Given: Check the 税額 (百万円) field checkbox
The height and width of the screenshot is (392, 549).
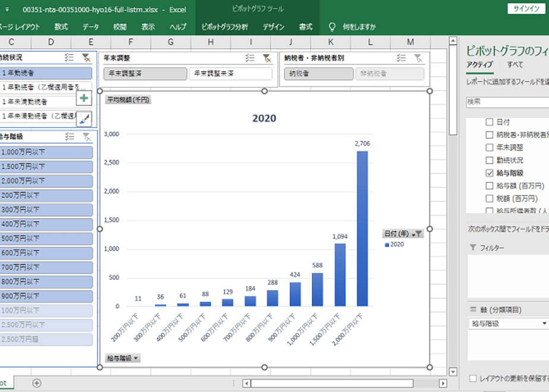Looking at the screenshot, I should 490,198.
